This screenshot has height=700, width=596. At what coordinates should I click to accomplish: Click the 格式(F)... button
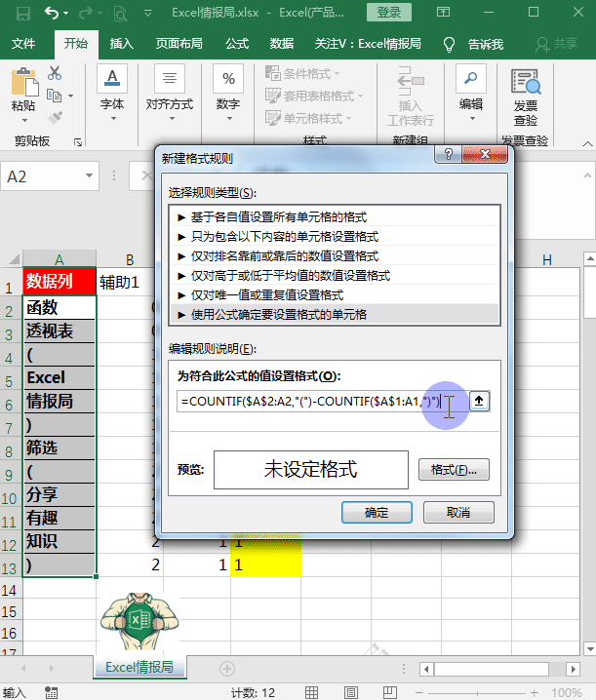click(x=454, y=470)
